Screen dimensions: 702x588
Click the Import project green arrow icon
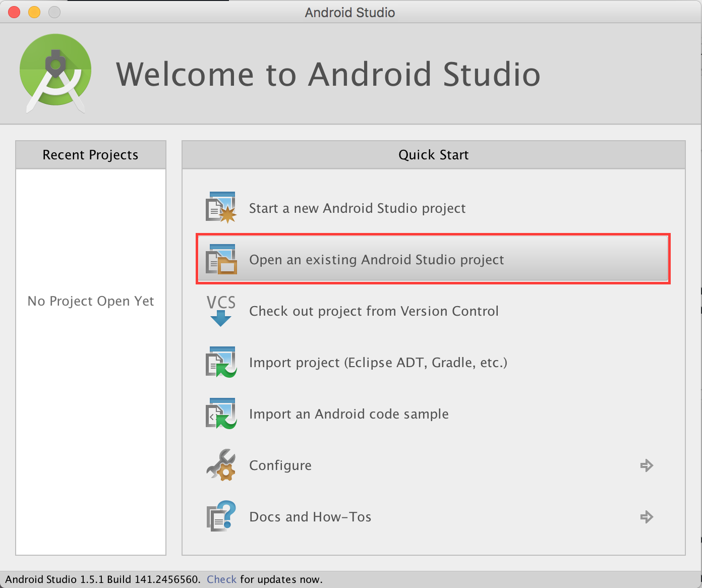221,362
